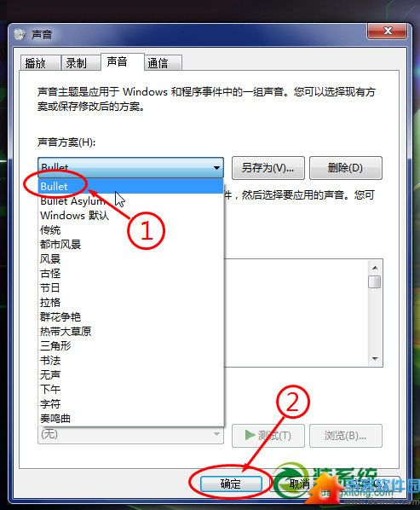Click the speaker icon in title bar

20,34
